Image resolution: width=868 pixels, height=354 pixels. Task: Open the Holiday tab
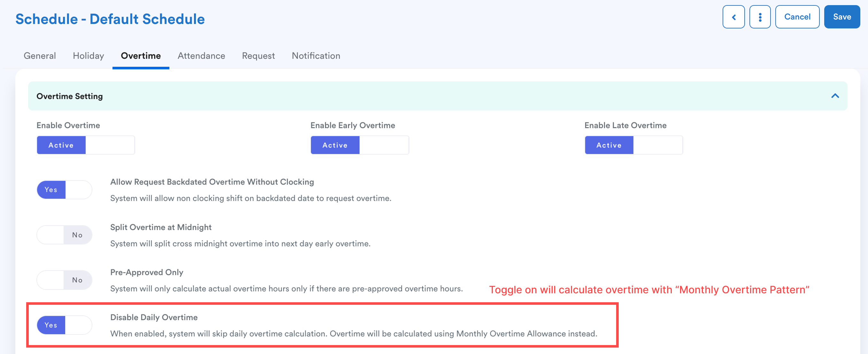(x=88, y=56)
